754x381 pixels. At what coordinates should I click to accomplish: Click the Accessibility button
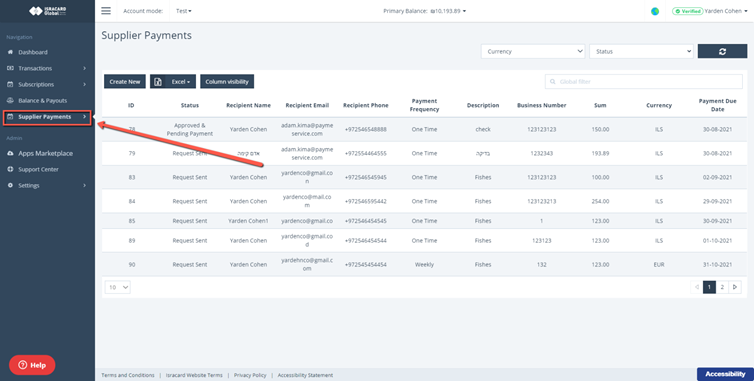coord(725,374)
